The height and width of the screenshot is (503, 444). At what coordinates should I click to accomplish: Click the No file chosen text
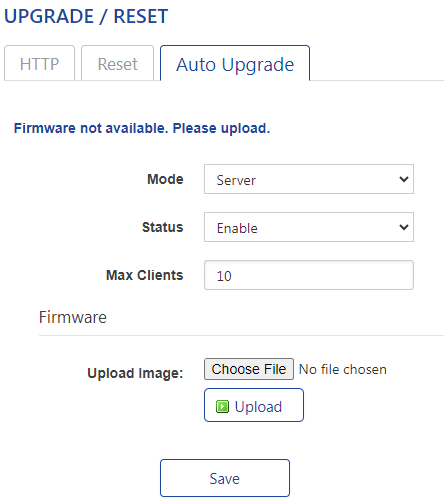point(343,369)
